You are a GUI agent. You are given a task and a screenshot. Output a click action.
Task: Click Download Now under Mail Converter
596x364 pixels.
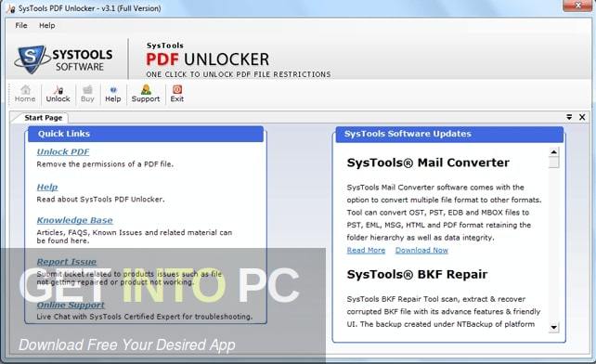[x=421, y=251]
